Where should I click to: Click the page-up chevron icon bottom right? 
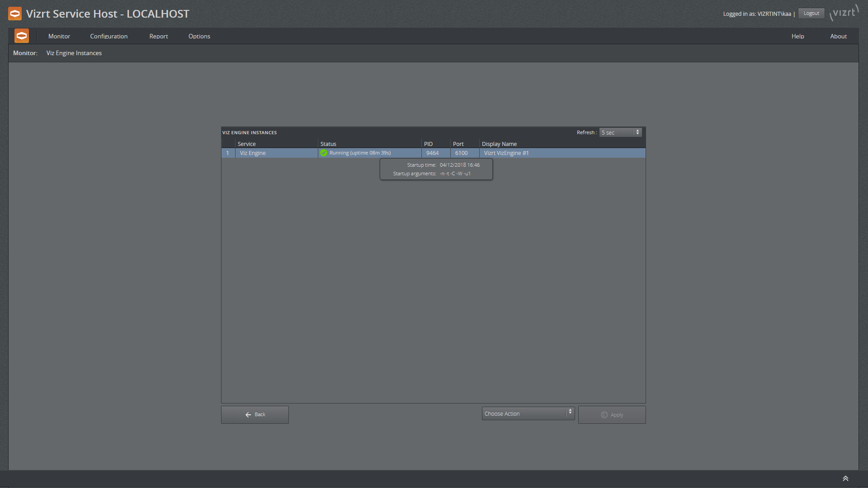click(x=846, y=478)
